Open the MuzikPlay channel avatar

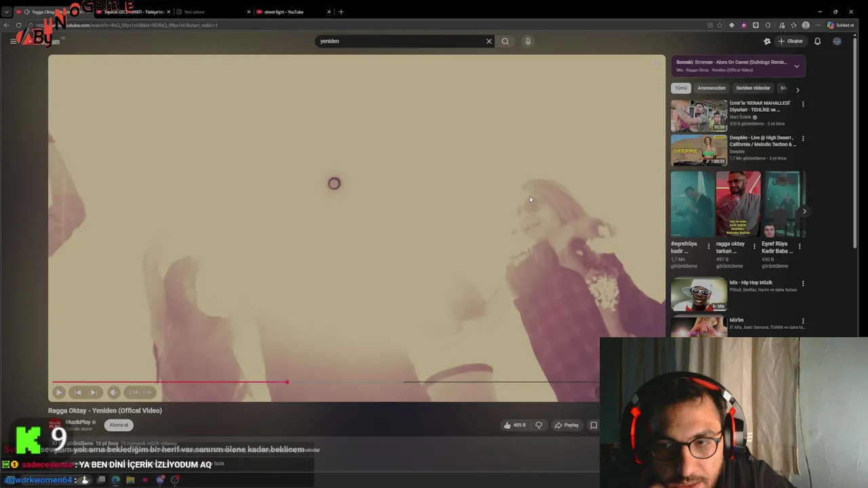54,425
